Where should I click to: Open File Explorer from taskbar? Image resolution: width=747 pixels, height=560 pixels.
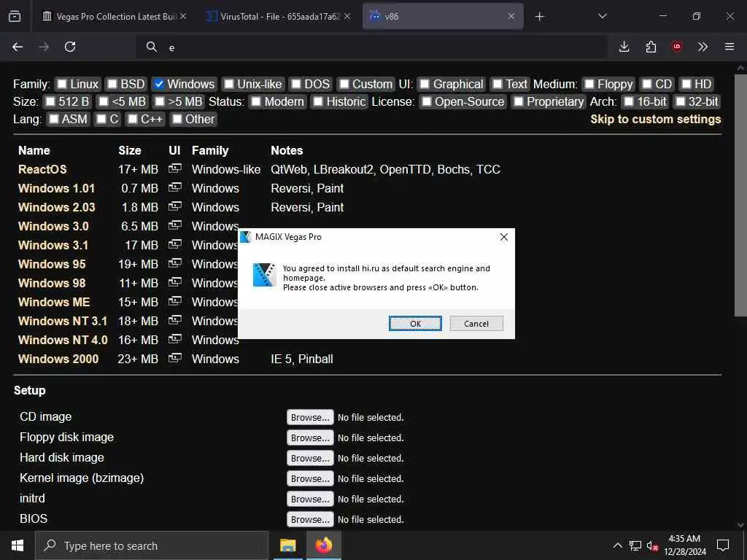pos(287,545)
